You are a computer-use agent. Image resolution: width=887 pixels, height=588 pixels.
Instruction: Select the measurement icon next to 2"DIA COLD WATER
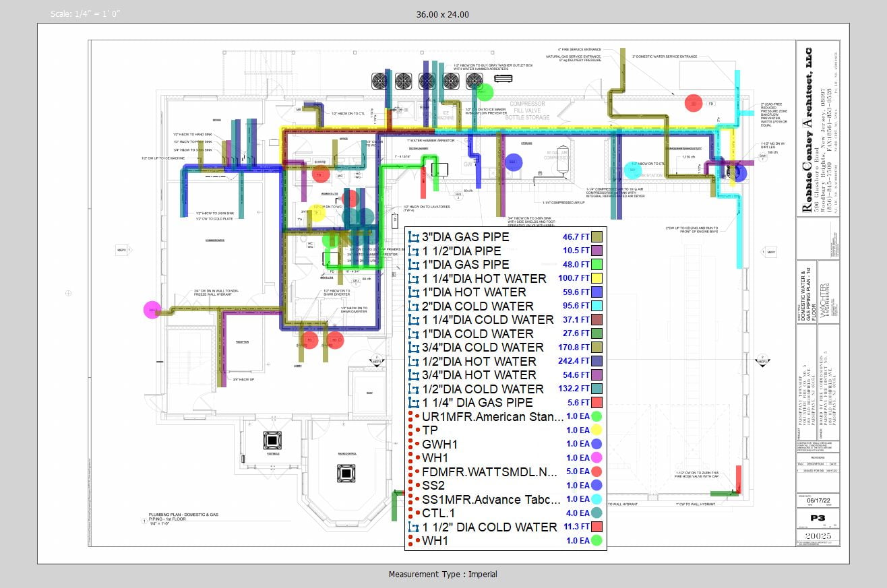pos(414,306)
